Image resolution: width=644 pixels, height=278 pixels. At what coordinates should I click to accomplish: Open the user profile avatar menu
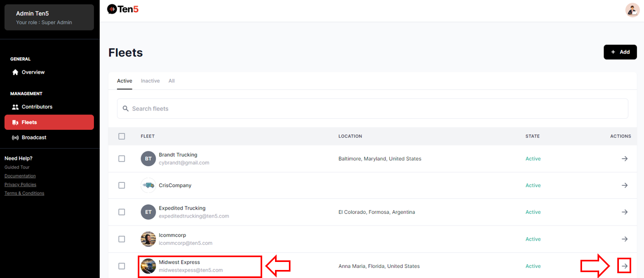tap(632, 10)
